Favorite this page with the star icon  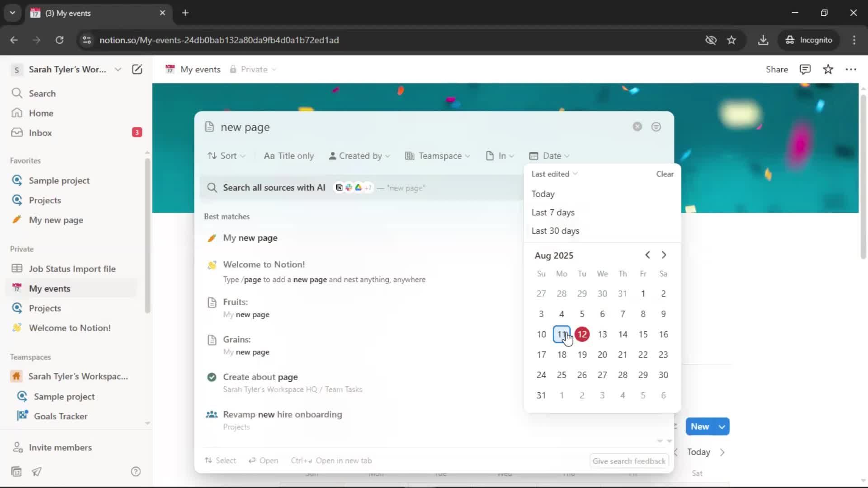[x=828, y=69]
